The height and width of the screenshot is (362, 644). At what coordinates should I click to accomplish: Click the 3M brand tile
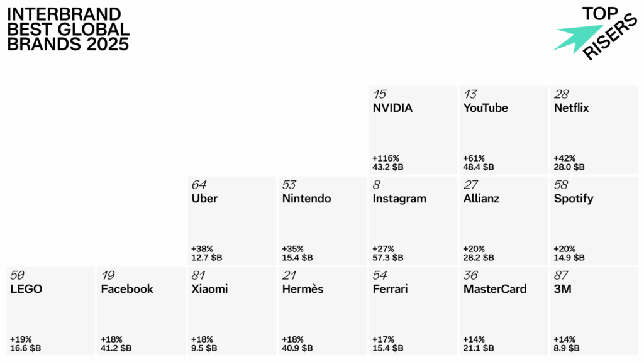[594, 311]
